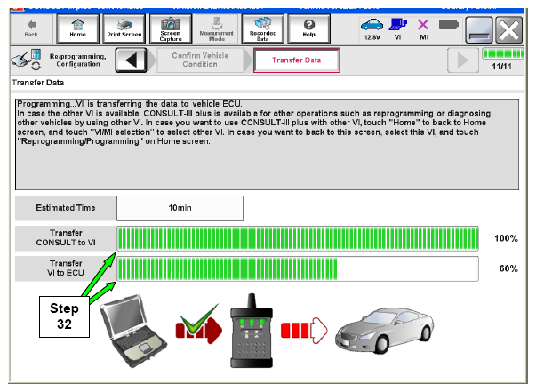The width and height of the screenshot is (536, 392).
Task: Click the Estimated Time 10min field
Action: point(180,208)
